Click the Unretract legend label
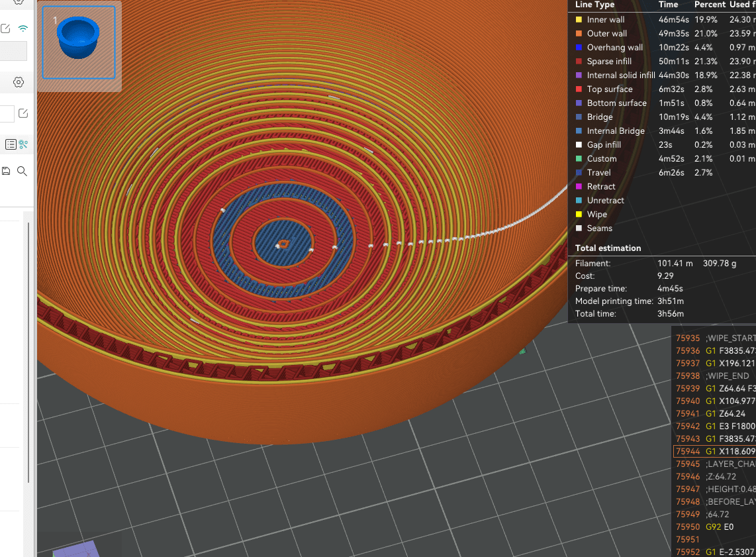The height and width of the screenshot is (557, 756). point(606,201)
